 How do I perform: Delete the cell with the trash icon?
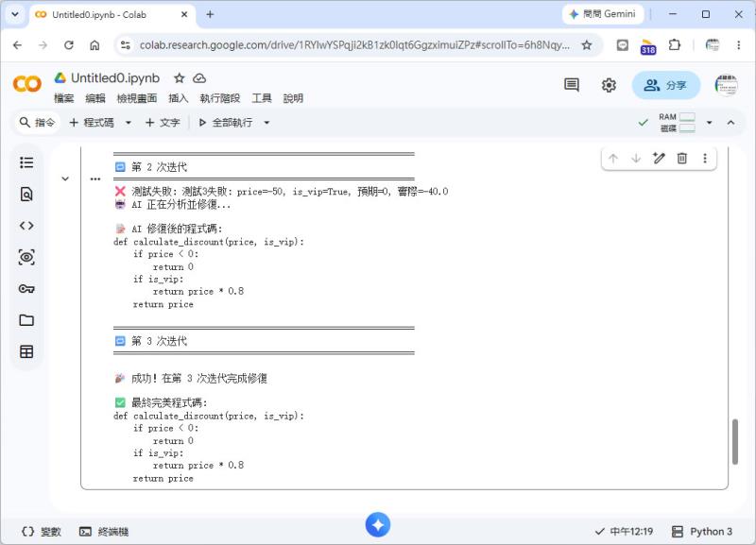pos(681,158)
